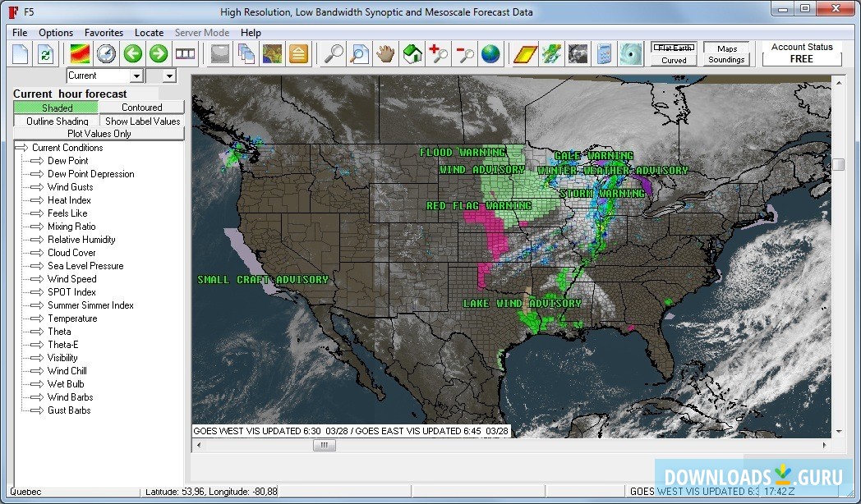The image size is (861, 504).
Task: Click the FLOOD WARNING label on map
Action: [463, 153]
